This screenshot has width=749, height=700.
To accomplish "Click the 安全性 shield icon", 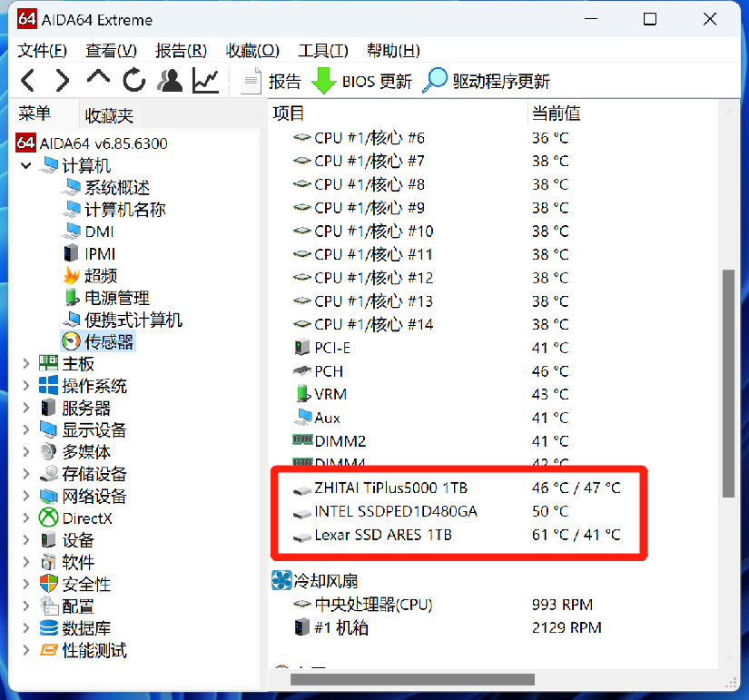I will [x=48, y=584].
